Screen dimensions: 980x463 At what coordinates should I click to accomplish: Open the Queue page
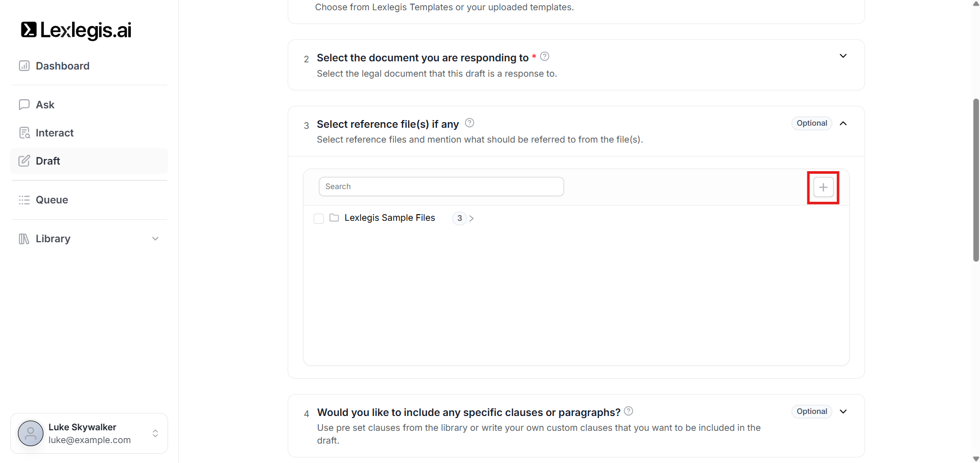52,200
